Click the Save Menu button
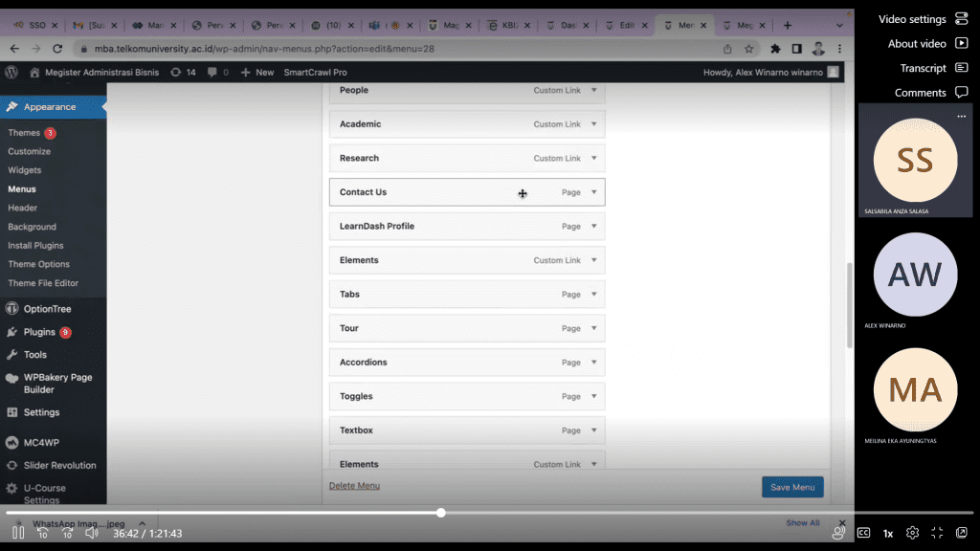This screenshot has height=551, width=980. (791, 487)
